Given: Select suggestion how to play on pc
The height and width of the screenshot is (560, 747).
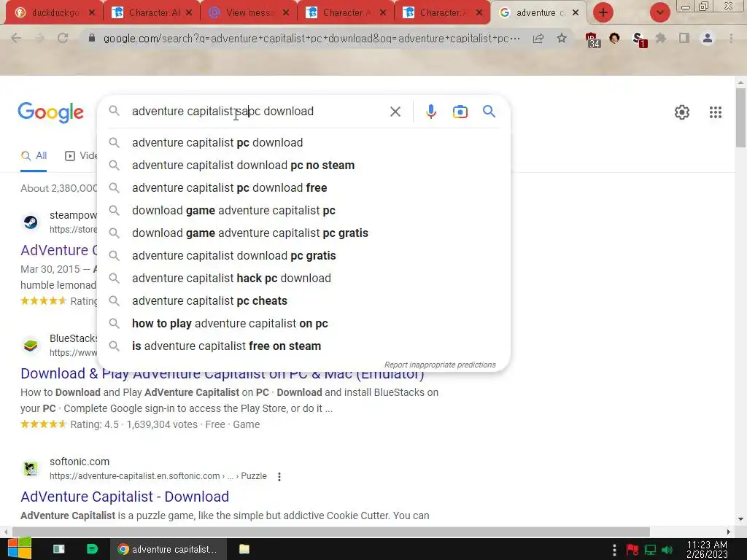Looking at the screenshot, I should [303, 323].
